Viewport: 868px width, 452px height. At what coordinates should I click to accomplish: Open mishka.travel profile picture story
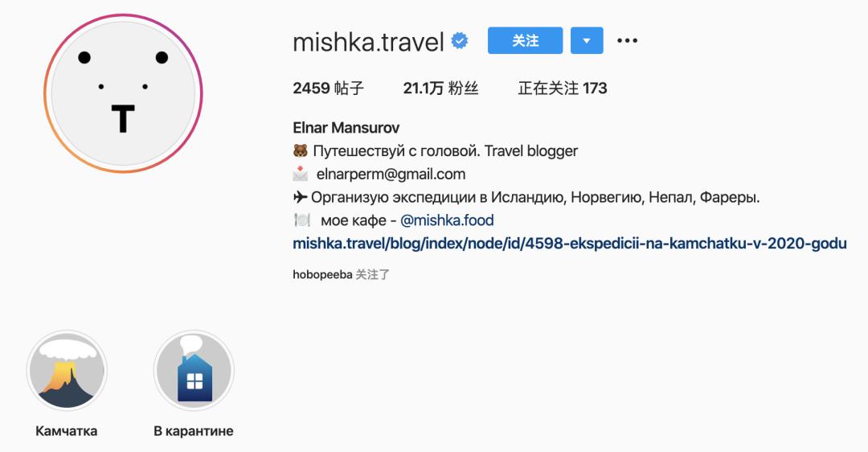(x=123, y=93)
